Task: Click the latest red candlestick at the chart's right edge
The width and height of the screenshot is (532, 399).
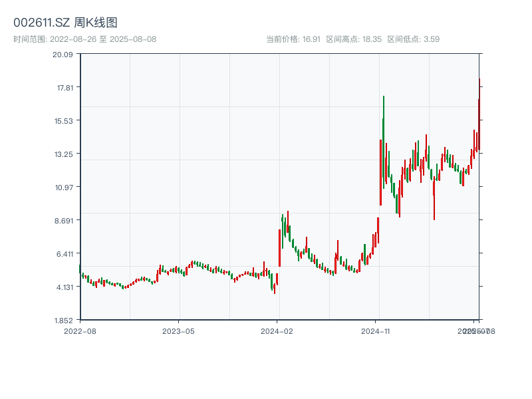Action: [x=479, y=114]
